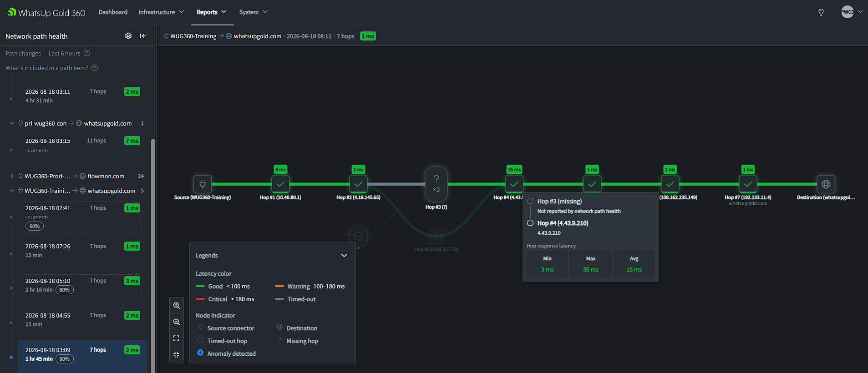The height and width of the screenshot is (373, 868).
Task: Collapse the pri-wug360-con path group
Action: (x=12, y=123)
